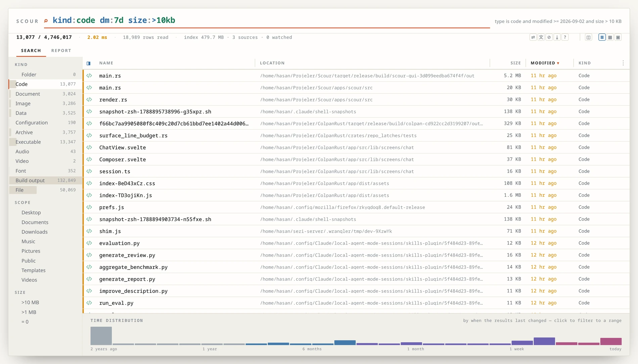Switch to the REPORT tab

pyautogui.click(x=61, y=50)
